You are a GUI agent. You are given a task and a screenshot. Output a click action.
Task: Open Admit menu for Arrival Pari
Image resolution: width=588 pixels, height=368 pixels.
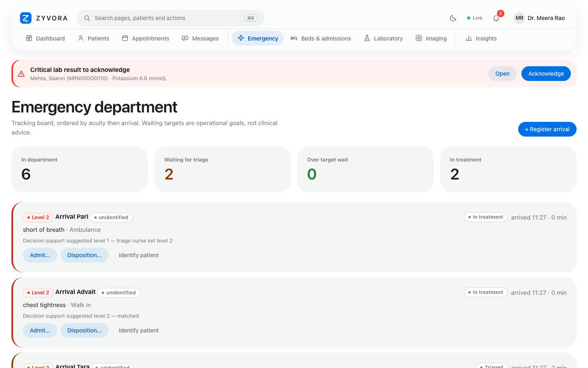[40, 255]
